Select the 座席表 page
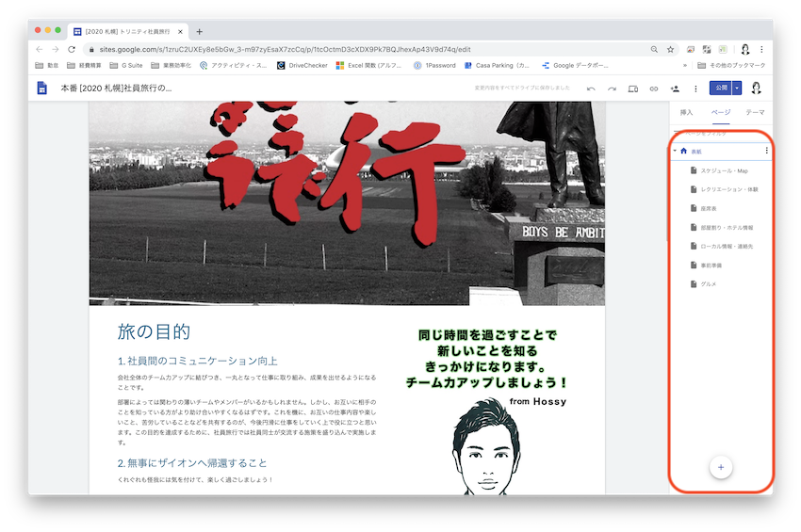This screenshot has width=801, height=532. 711,208
